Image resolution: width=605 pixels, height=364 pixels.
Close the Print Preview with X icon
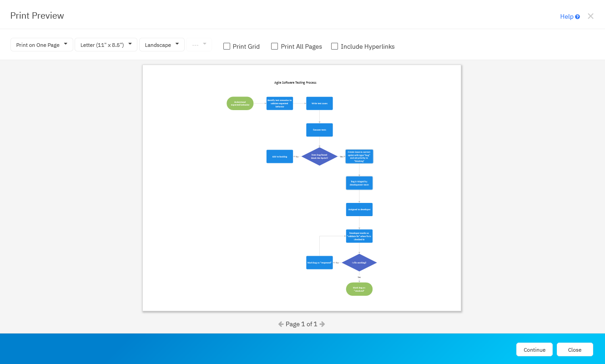(x=590, y=16)
